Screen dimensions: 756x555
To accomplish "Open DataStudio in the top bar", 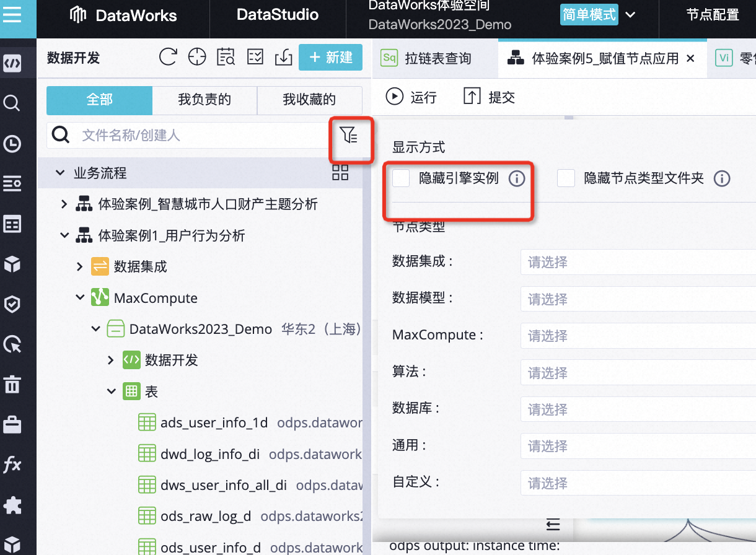I will tap(278, 15).
